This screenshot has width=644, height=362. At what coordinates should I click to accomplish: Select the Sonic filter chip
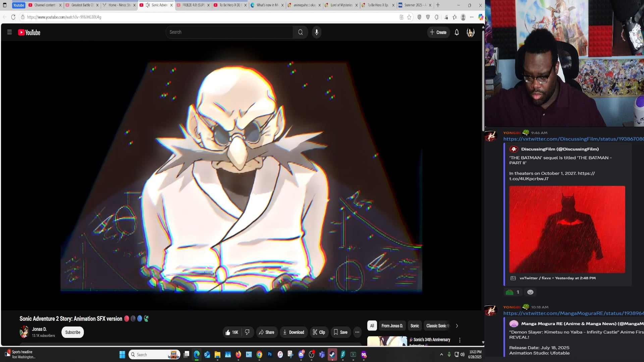[x=415, y=326]
